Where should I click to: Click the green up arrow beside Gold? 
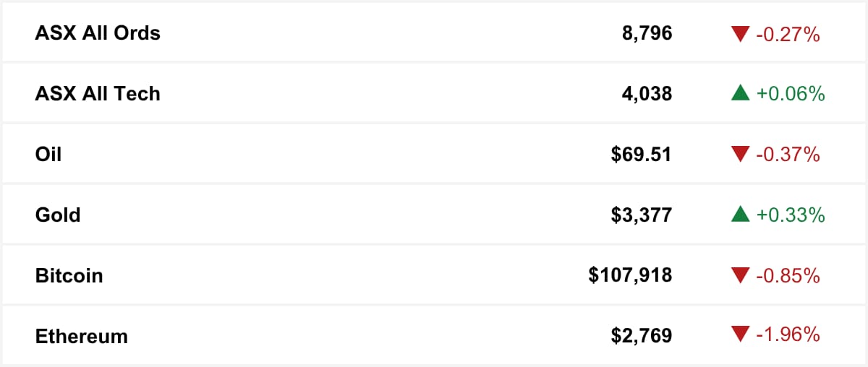[x=740, y=215]
